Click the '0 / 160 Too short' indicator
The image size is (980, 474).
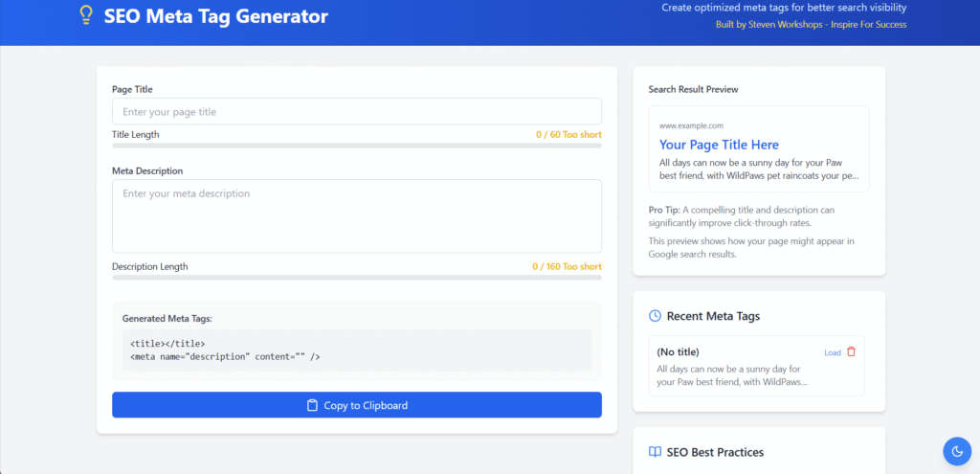pyautogui.click(x=567, y=266)
